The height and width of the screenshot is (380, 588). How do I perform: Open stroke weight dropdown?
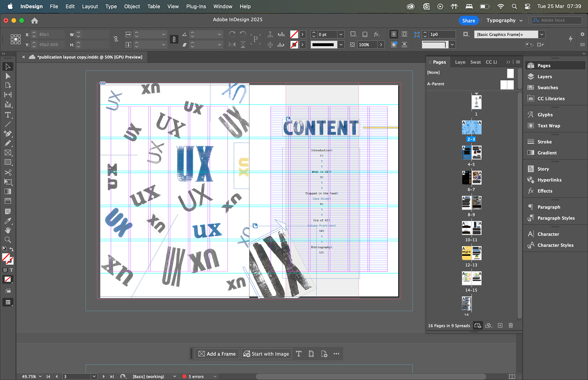pos(341,34)
